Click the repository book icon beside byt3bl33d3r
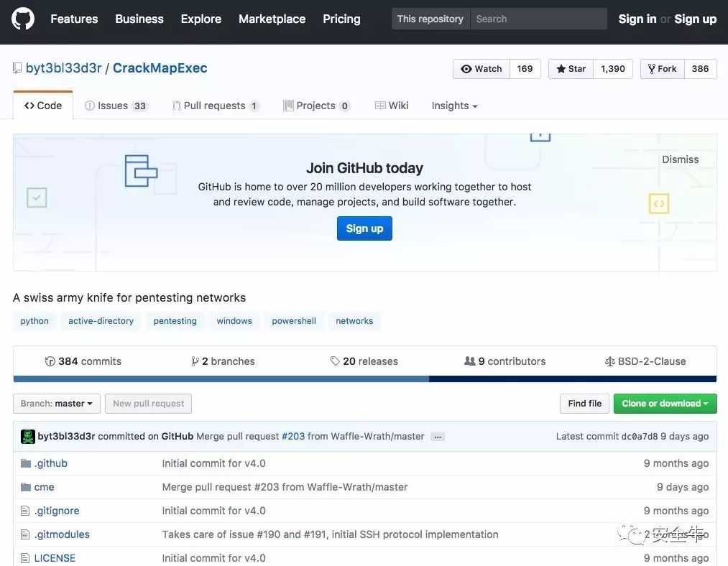Screen dimensions: 728x566 pyautogui.click(x=17, y=68)
